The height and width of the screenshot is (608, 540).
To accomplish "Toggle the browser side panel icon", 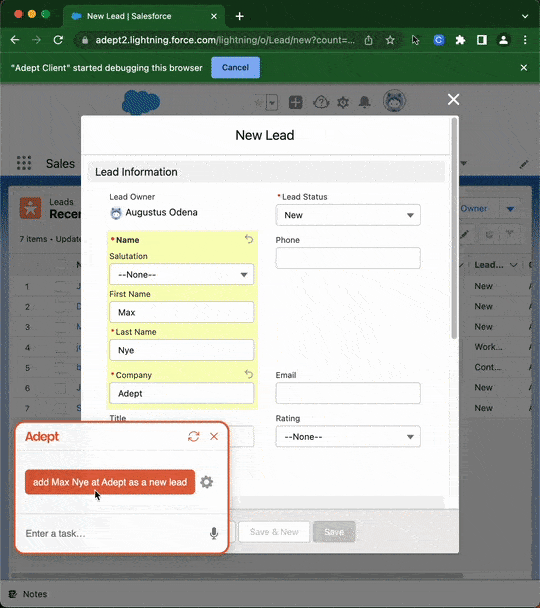I will pos(482,40).
